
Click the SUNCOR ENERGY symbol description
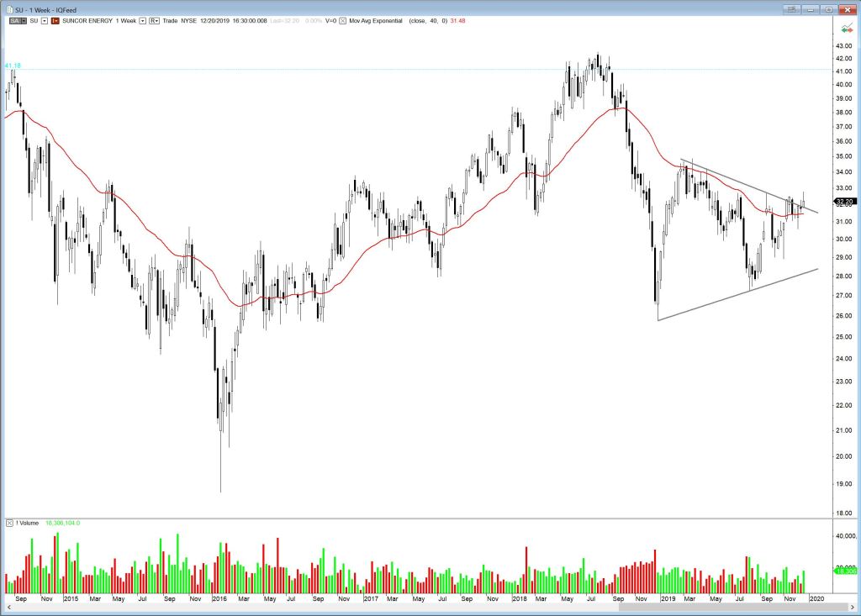pos(85,20)
